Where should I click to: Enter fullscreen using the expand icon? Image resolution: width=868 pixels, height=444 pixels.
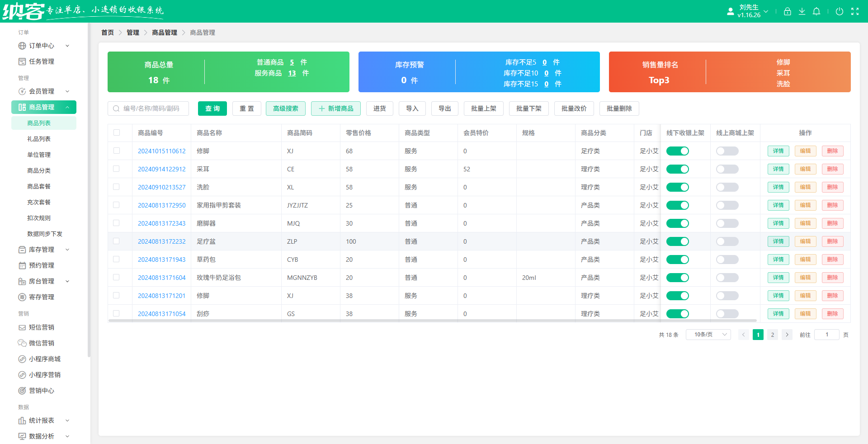[x=855, y=11]
